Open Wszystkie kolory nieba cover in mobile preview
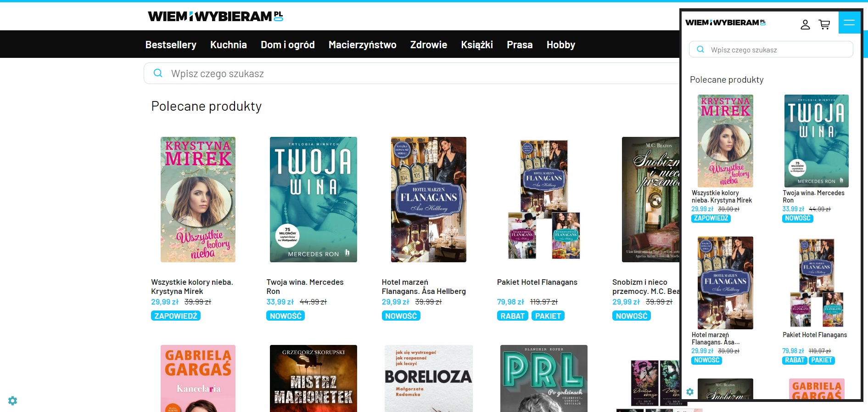This screenshot has height=412, width=868. click(725, 141)
